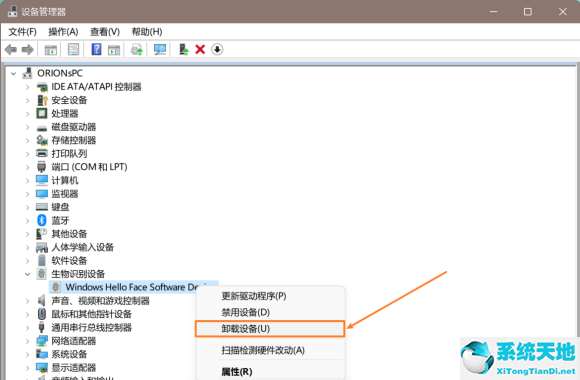
Task: Choose 禁用设备(D) in context menu
Action: click(x=270, y=312)
